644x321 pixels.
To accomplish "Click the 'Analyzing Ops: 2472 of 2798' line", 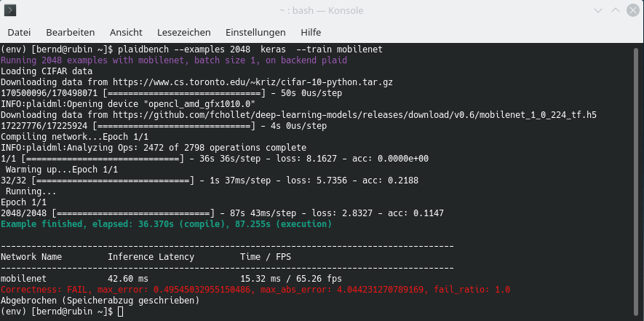I will (154, 148).
